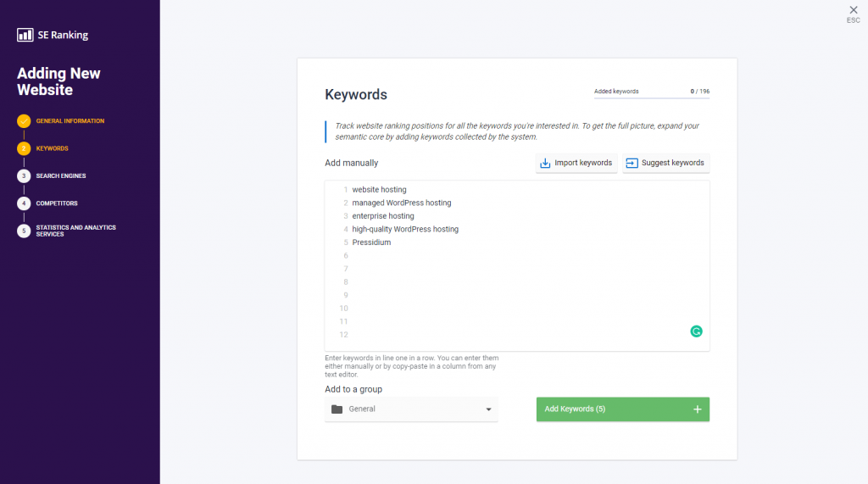Close the wizard with the X icon
The height and width of the screenshot is (484, 868).
pos(854,10)
